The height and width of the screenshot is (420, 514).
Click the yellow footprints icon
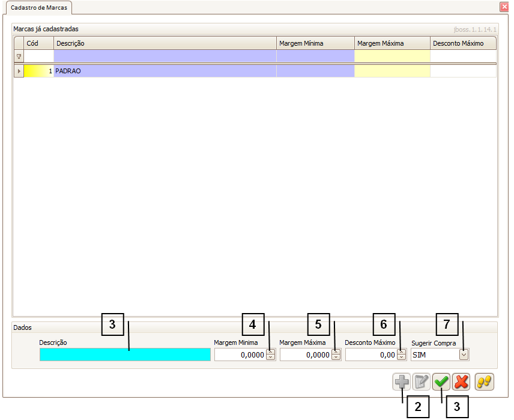tap(484, 382)
